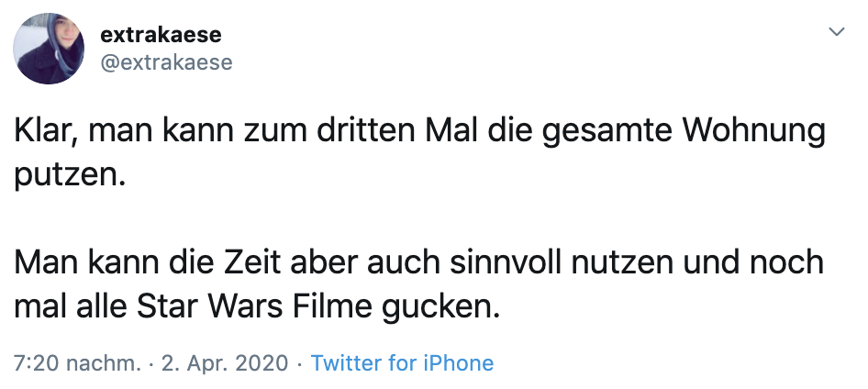Screen dimensions: 868x389
Task: Click the extrakaese profile avatar
Action: (x=50, y=49)
